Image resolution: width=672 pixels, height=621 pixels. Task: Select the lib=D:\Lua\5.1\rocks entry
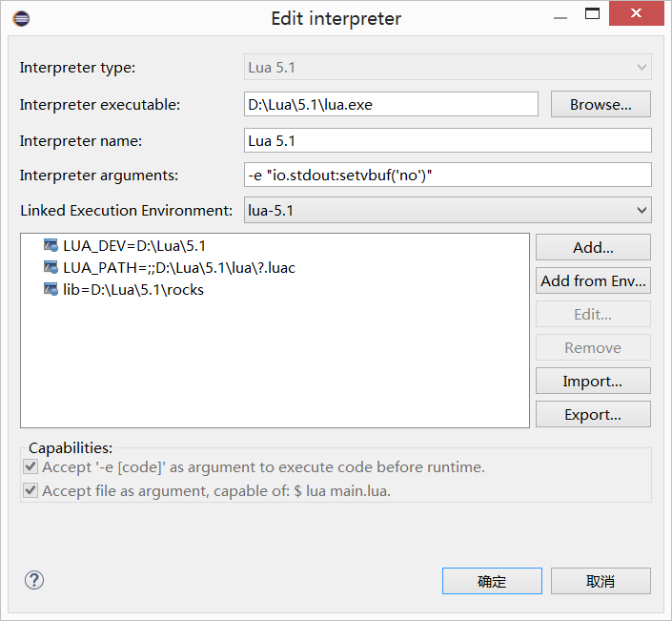point(133,289)
